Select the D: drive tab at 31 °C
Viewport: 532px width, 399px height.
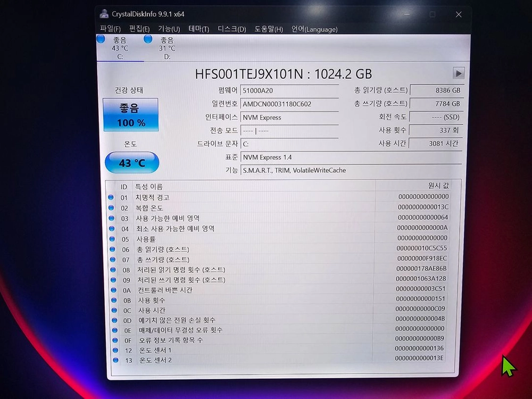167,48
